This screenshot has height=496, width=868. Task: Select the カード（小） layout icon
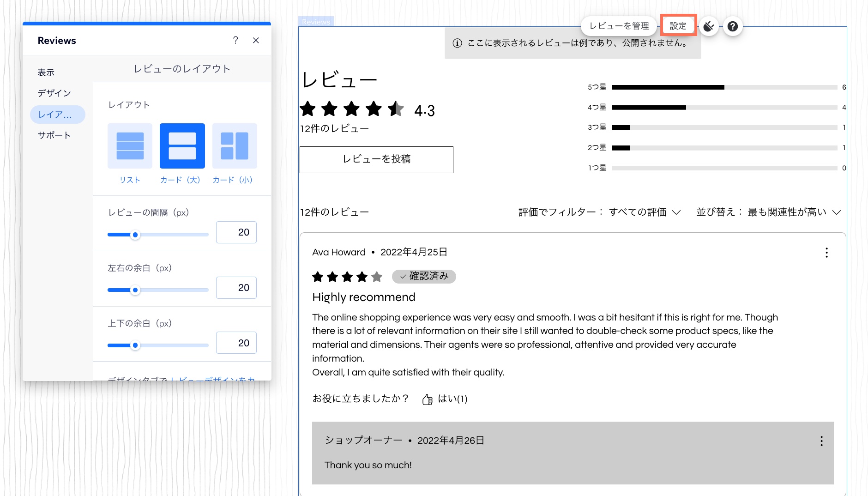[234, 146]
